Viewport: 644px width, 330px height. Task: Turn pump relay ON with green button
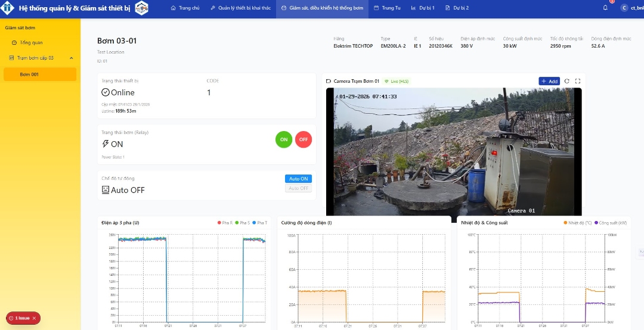click(x=284, y=139)
